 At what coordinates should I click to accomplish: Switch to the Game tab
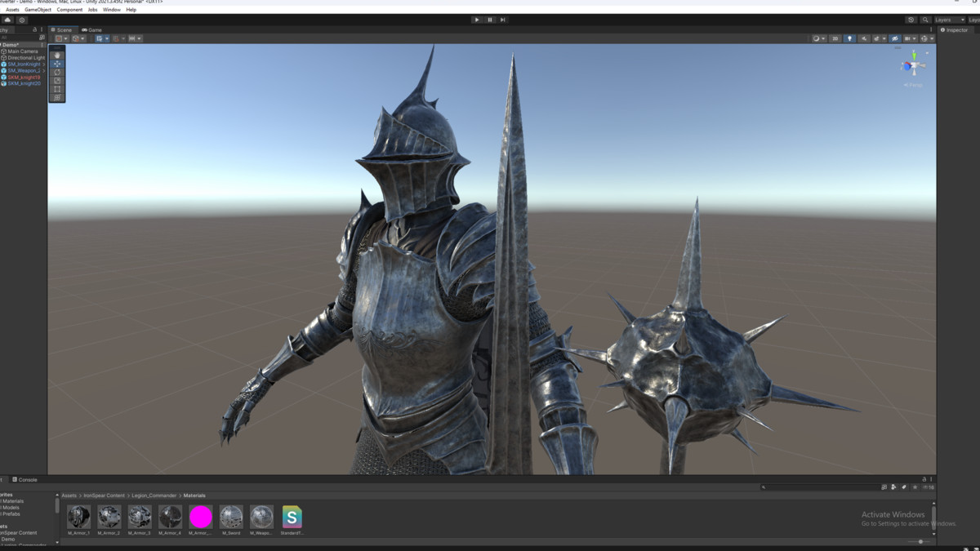[x=91, y=30]
